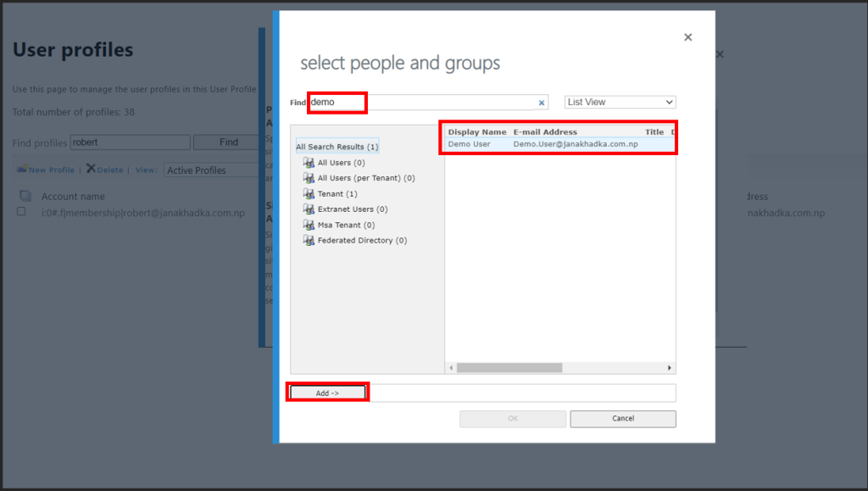Open the Active Profiles view dropdown
Image resolution: width=868 pixels, height=491 pixels.
pos(212,170)
